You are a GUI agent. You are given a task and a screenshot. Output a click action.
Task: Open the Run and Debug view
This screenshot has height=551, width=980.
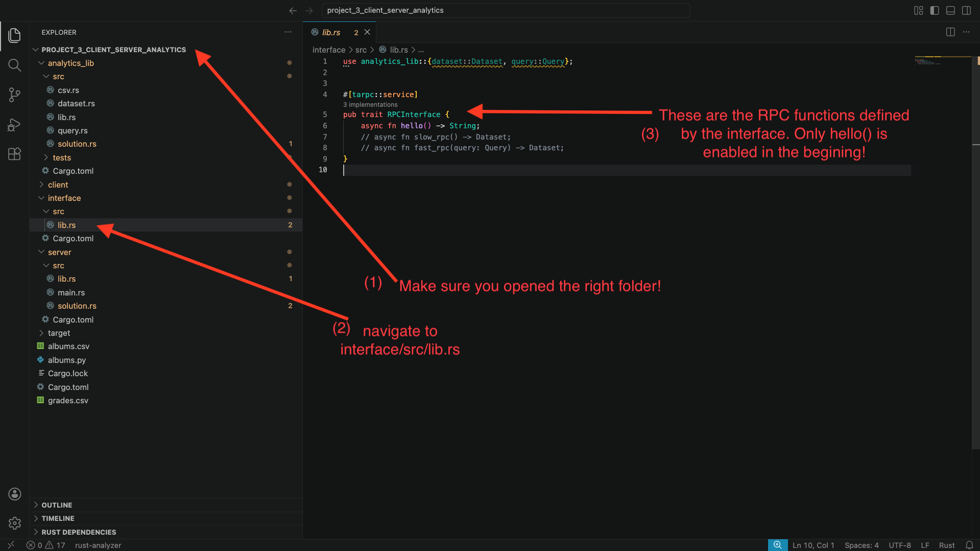pyautogui.click(x=14, y=124)
